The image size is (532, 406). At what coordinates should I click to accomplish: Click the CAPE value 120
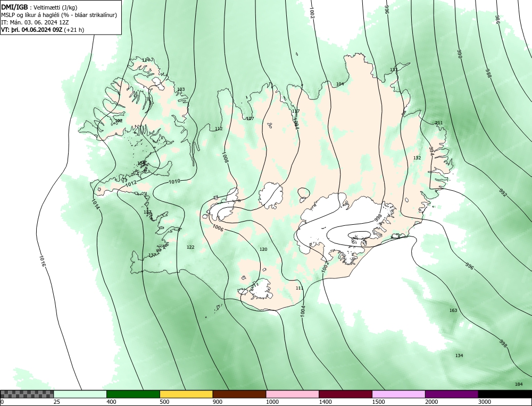tap(263, 249)
